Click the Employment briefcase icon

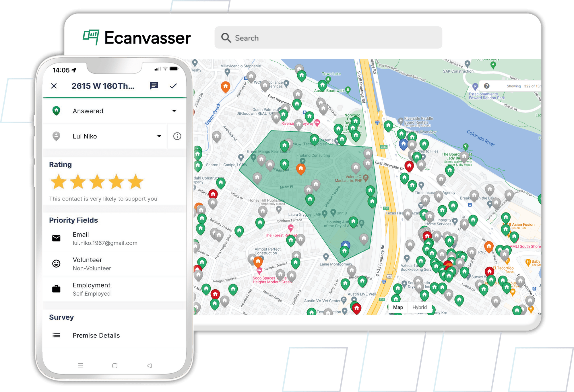[x=56, y=289]
